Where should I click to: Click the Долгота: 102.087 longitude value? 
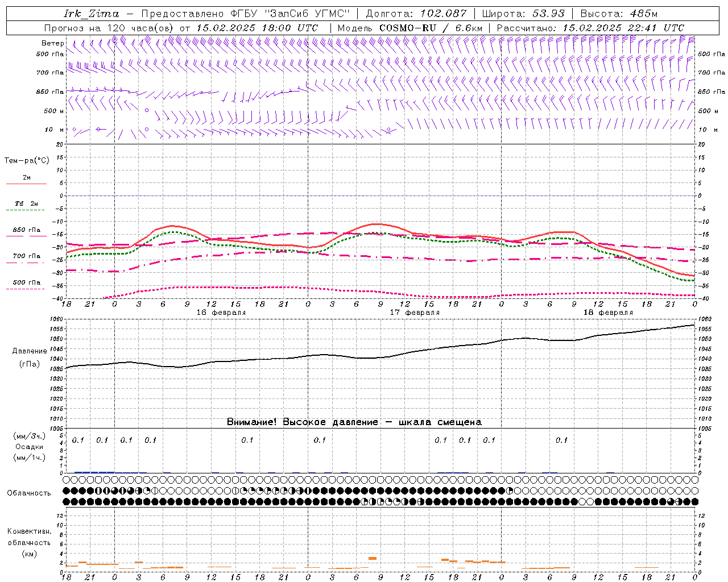pos(416,14)
